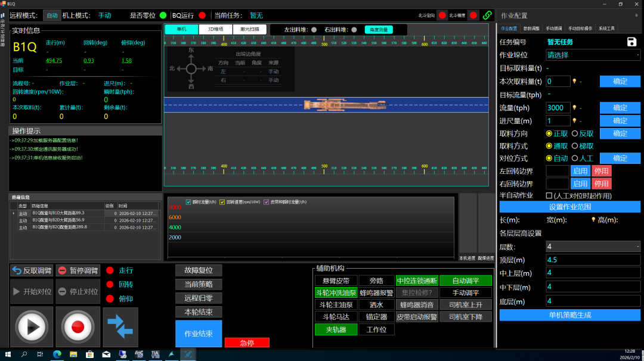Screen dimensions: 644x361
Task: Click the save icon beside 任务编号
Action: point(632,42)
